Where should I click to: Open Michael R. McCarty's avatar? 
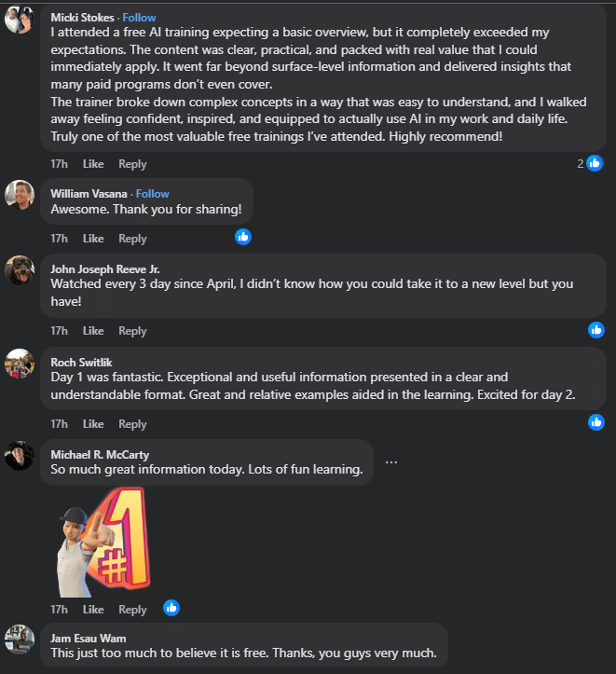pyautogui.click(x=20, y=456)
